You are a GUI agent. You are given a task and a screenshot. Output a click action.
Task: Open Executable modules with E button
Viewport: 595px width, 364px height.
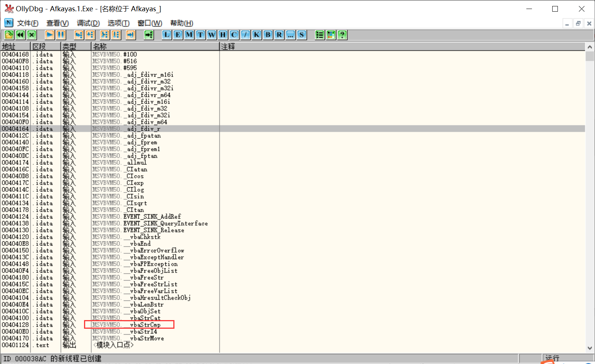178,35
